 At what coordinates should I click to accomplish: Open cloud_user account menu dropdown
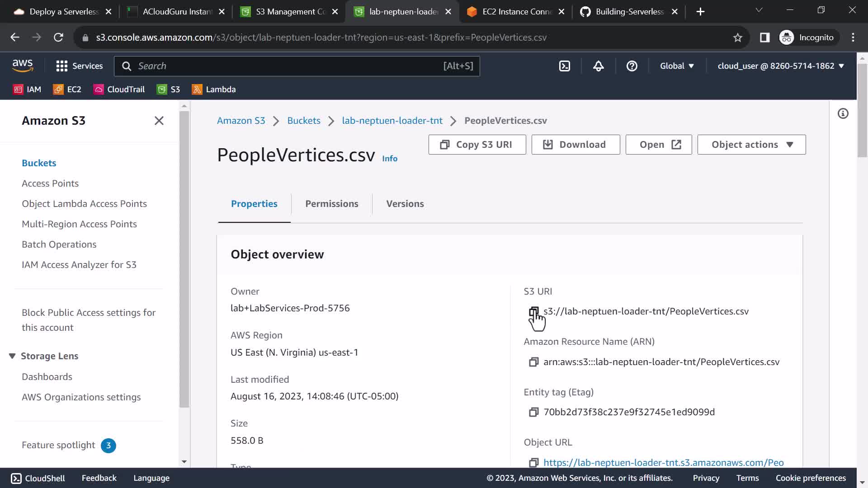click(x=780, y=66)
